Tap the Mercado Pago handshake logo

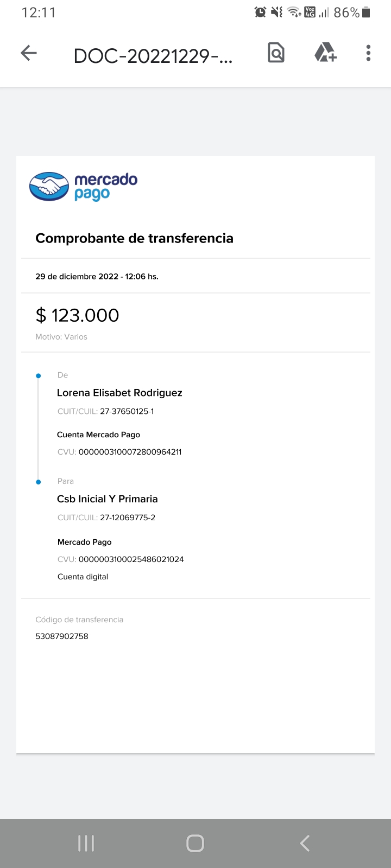(x=49, y=187)
